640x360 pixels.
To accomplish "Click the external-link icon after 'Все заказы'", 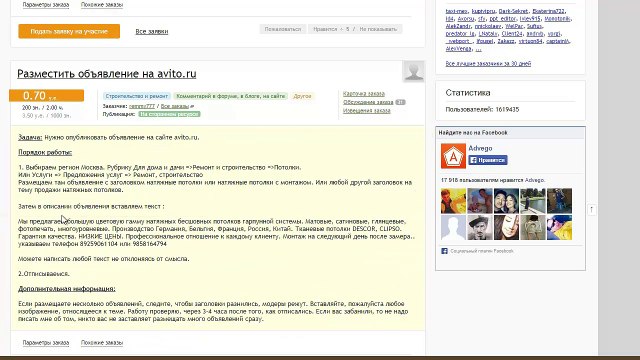I will click(x=192, y=106).
